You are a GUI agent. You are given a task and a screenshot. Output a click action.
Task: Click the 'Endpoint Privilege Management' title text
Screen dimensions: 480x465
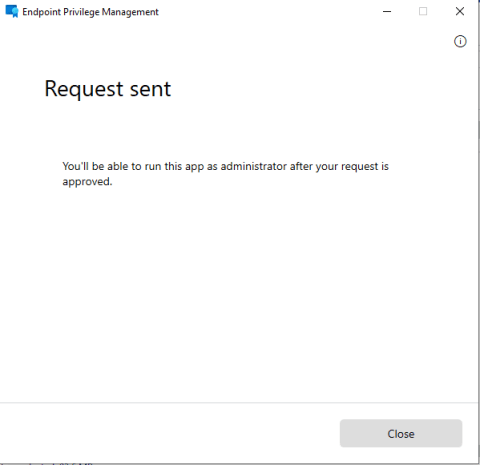(90, 12)
